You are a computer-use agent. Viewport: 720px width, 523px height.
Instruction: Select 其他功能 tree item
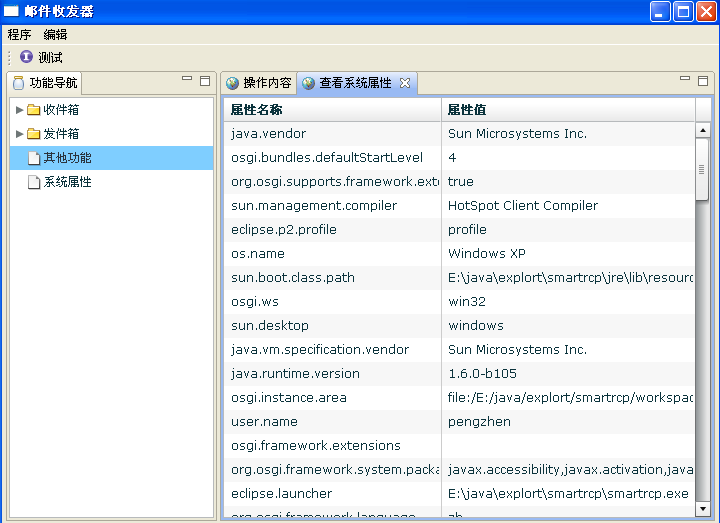tap(111, 158)
